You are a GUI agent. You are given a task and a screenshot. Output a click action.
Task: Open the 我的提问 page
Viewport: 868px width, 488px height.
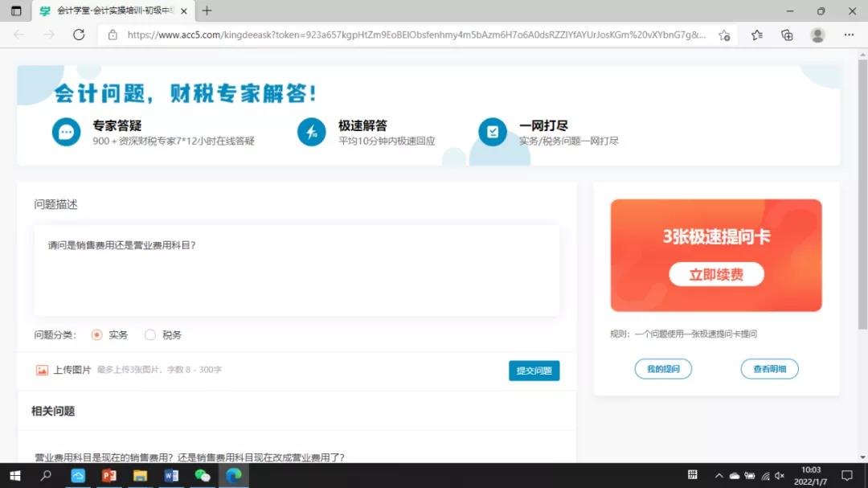(x=663, y=369)
